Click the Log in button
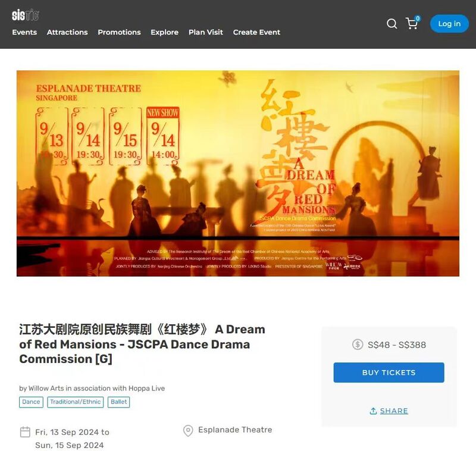This screenshot has width=476, height=451. (x=449, y=24)
